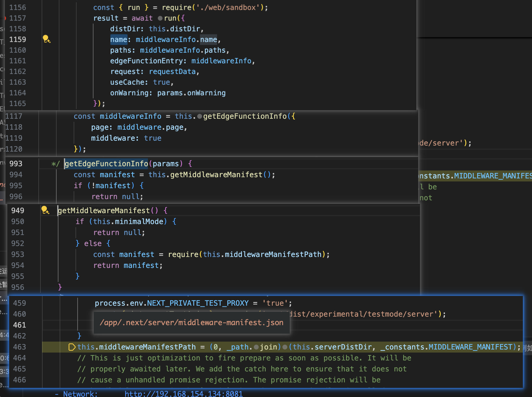Click the inline breakpoint dot before getEdgeFunctionInfo
Image resolution: width=532 pixels, height=397 pixels.
[x=200, y=116]
